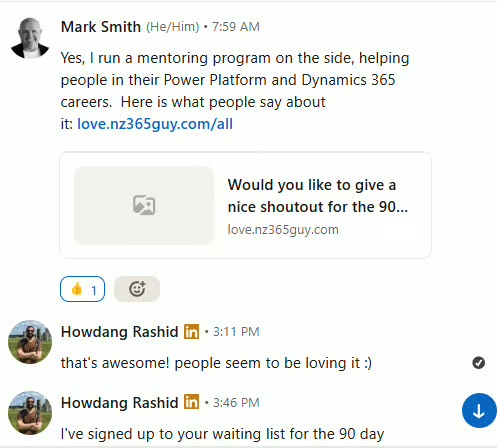
Task: Click the sent checkmark status icon
Action: click(479, 363)
